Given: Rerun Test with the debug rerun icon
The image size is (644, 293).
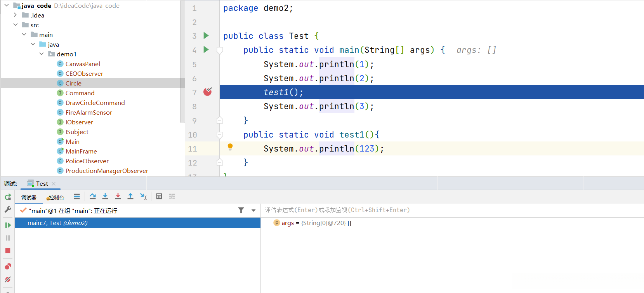Looking at the screenshot, I should point(8,197).
